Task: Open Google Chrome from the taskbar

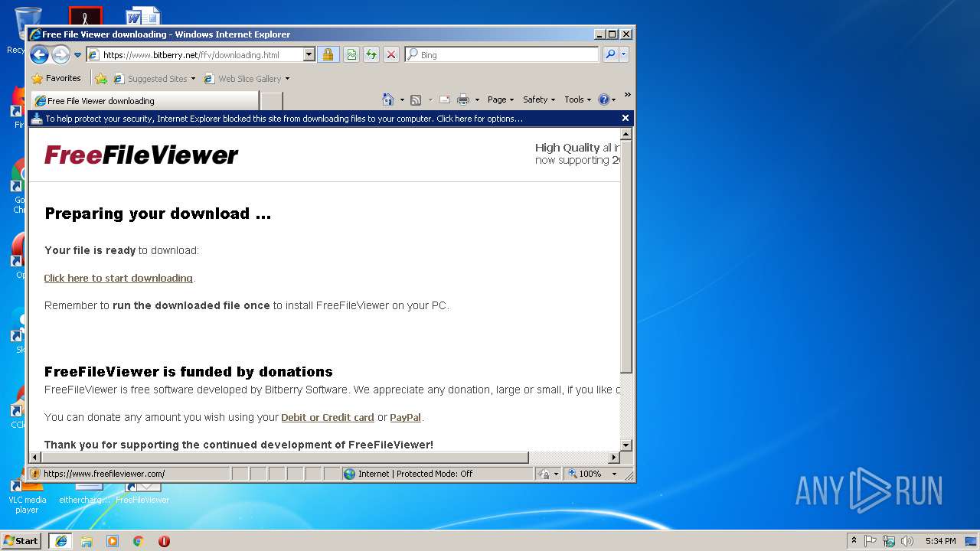Action: pyautogui.click(x=138, y=540)
